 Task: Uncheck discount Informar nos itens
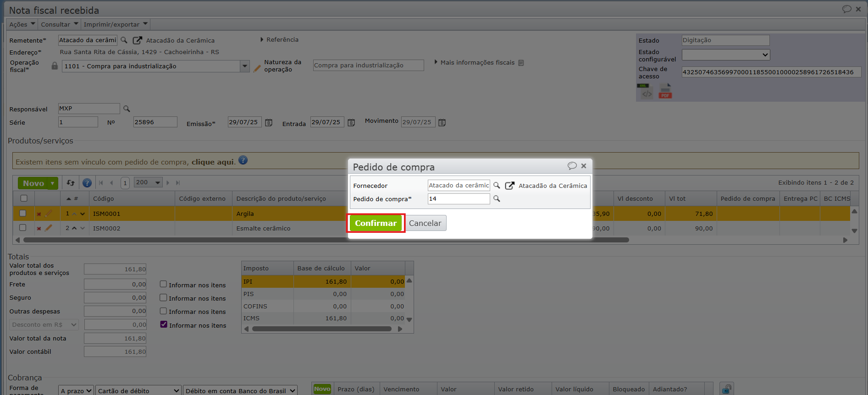[164, 324]
